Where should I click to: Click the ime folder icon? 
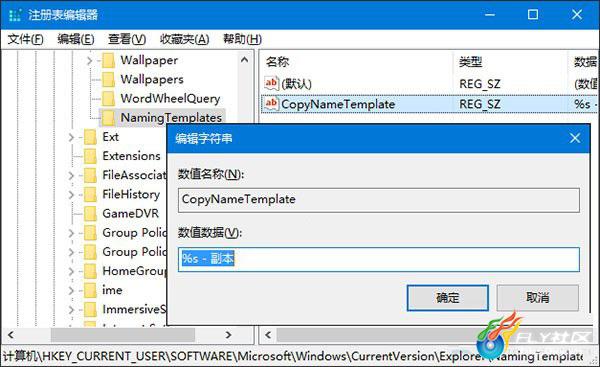pyautogui.click(x=90, y=290)
